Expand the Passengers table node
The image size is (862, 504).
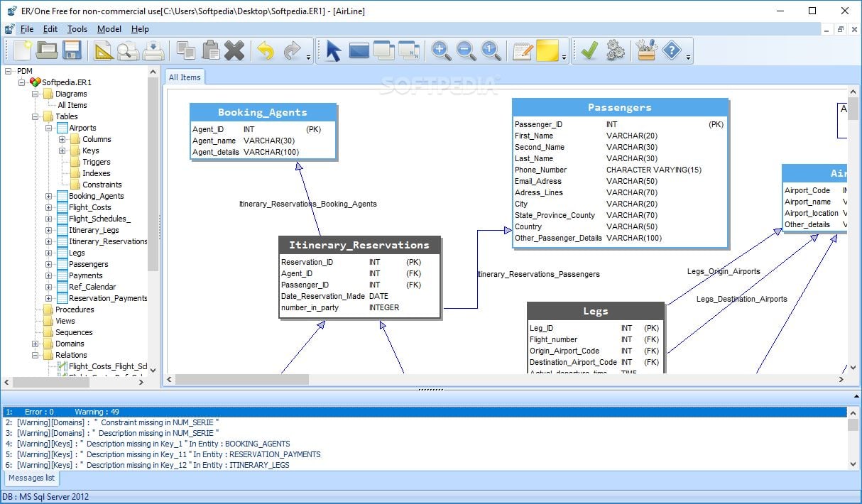50,264
